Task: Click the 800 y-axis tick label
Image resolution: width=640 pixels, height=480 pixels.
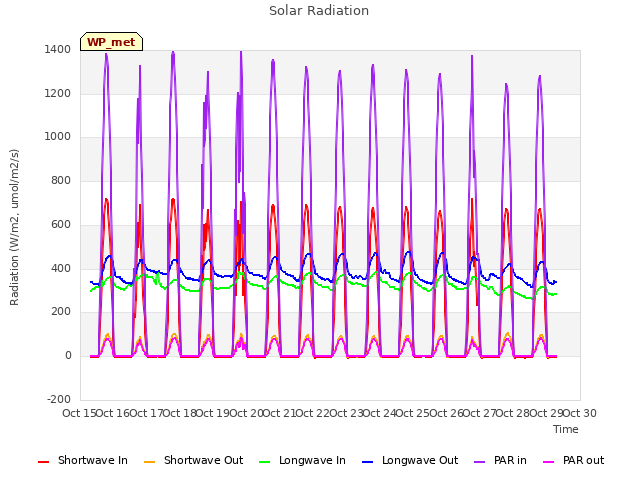Action: (61, 180)
